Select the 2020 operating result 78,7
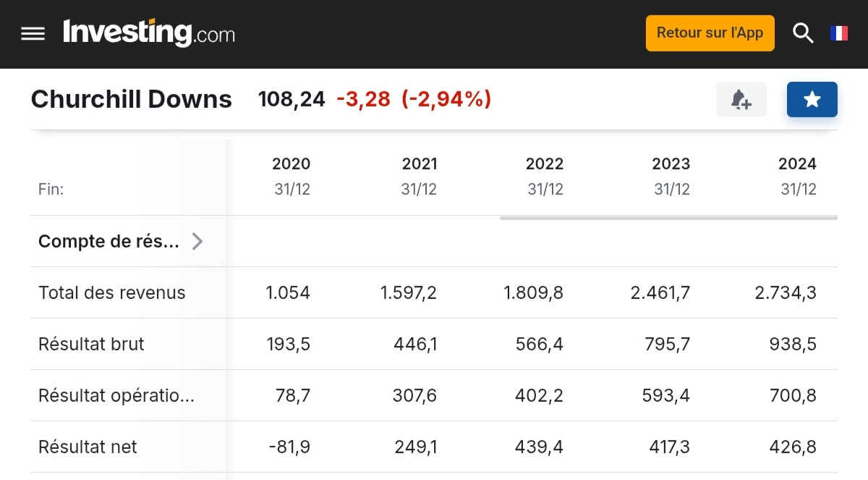Image resolution: width=868 pixels, height=480 pixels. [292, 395]
